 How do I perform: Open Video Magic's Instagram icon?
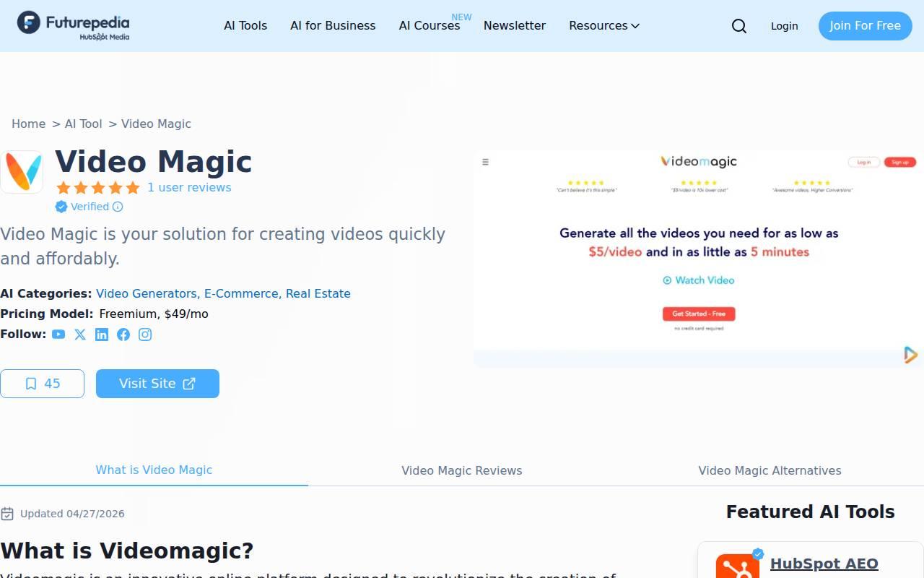pos(145,335)
